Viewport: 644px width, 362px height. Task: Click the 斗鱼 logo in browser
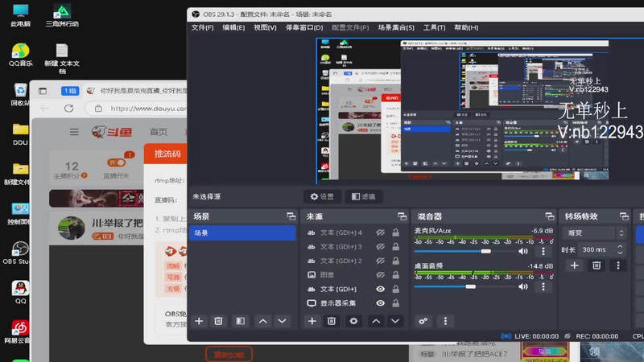click(112, 132)
